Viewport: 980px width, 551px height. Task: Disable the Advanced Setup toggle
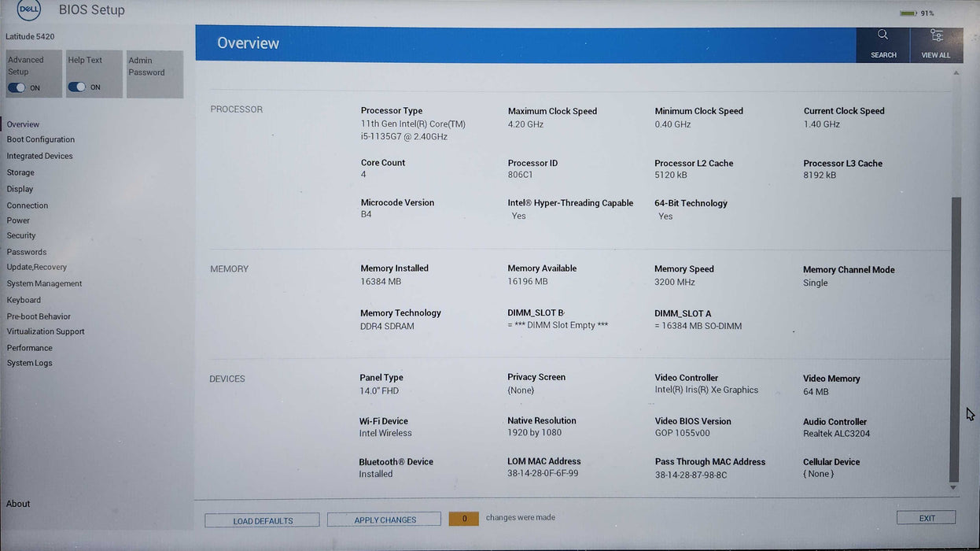click(x=17, y=87)
